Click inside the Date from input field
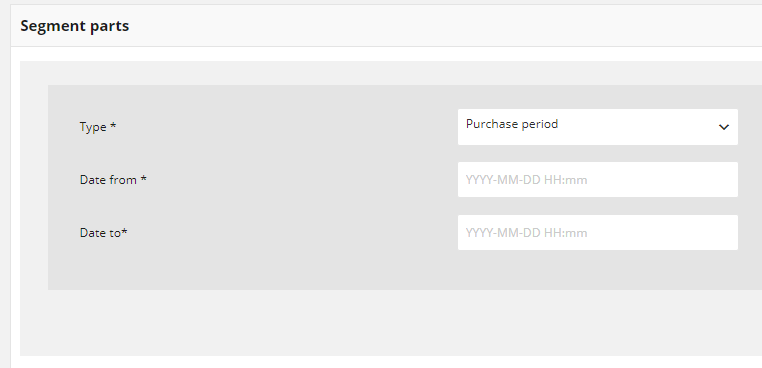 [x=598, y=179]
